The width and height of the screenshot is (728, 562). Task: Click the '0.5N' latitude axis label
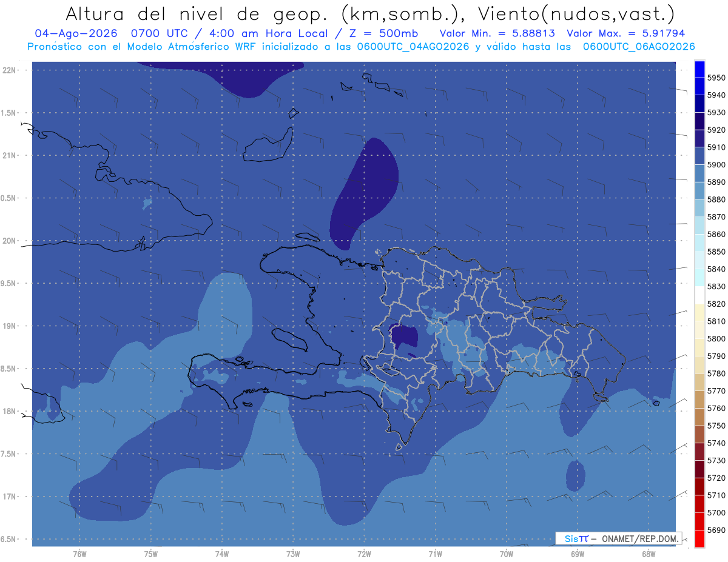tap(9, 198)
